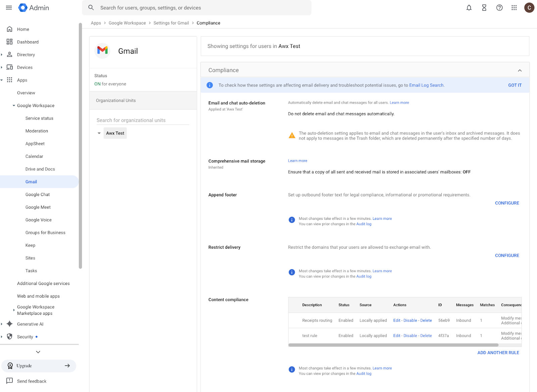
Task: Open the tasks hourglass icon
Action: click(484, 8)
